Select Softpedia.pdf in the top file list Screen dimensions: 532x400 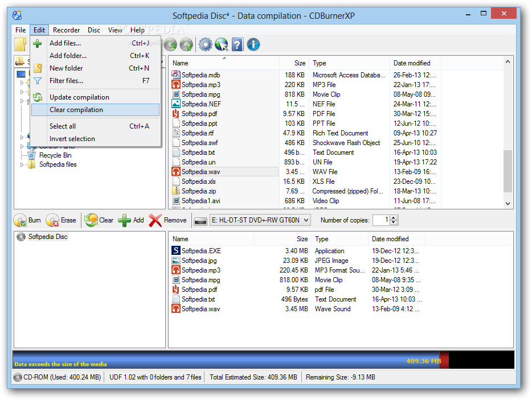tap(199, 114)
